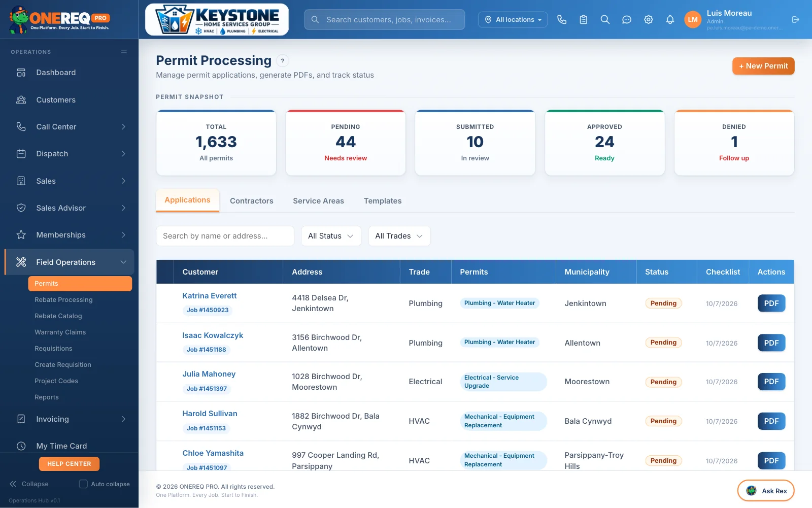Click the HELP CENTER button
This screenshot has height=508, width=812.
coord(69,464)
